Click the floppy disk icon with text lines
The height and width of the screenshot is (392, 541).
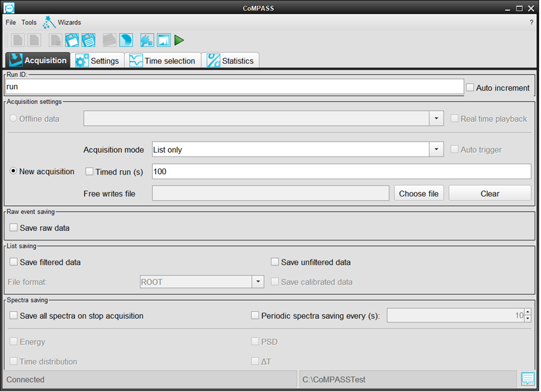click(x=88, y=40)
